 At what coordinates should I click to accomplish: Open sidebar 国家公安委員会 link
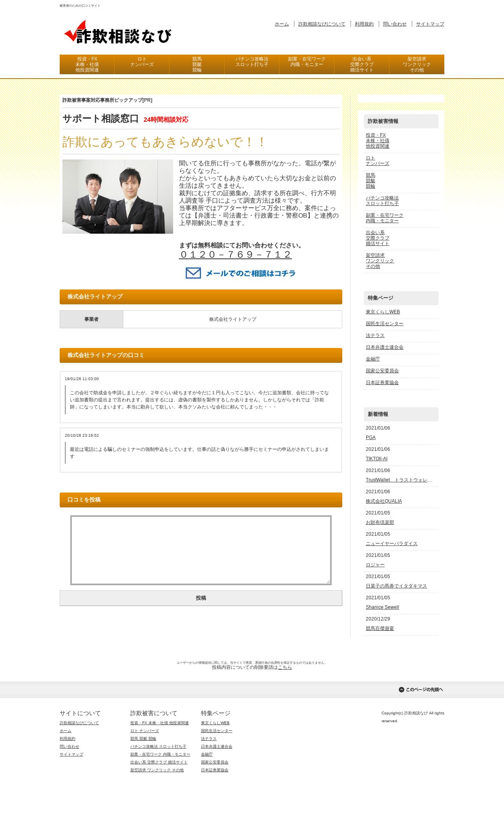click(x=382, y=371)
